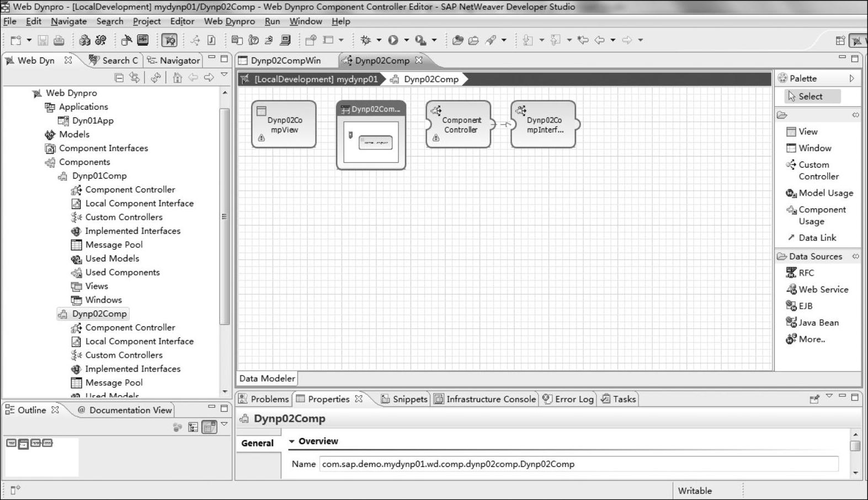The image size is (868, 500).
Task: Click the General properties tab
Action: (257, 443)
